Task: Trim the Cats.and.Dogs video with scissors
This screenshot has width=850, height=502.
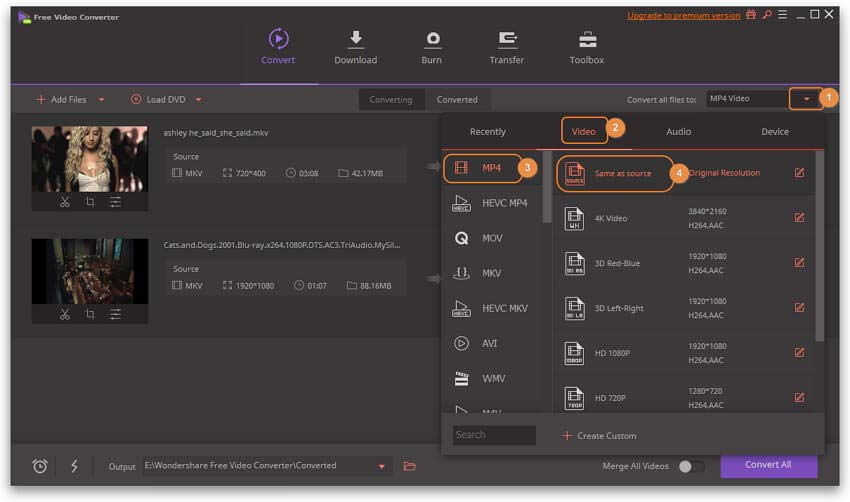Action: tap(65, 314)
